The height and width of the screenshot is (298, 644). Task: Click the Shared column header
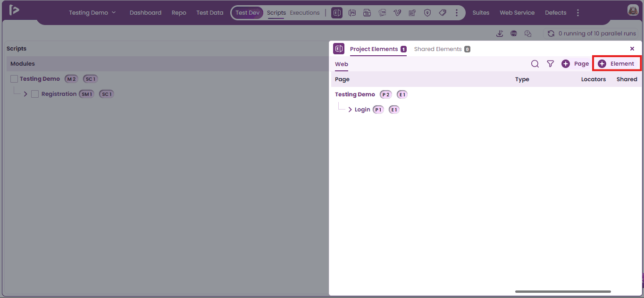pyautogui.click(x=627, y=79)
